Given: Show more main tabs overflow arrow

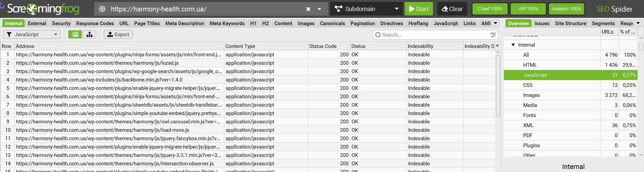Looking at the screenshot, I should pyautogui.click(x=495, y=23).
